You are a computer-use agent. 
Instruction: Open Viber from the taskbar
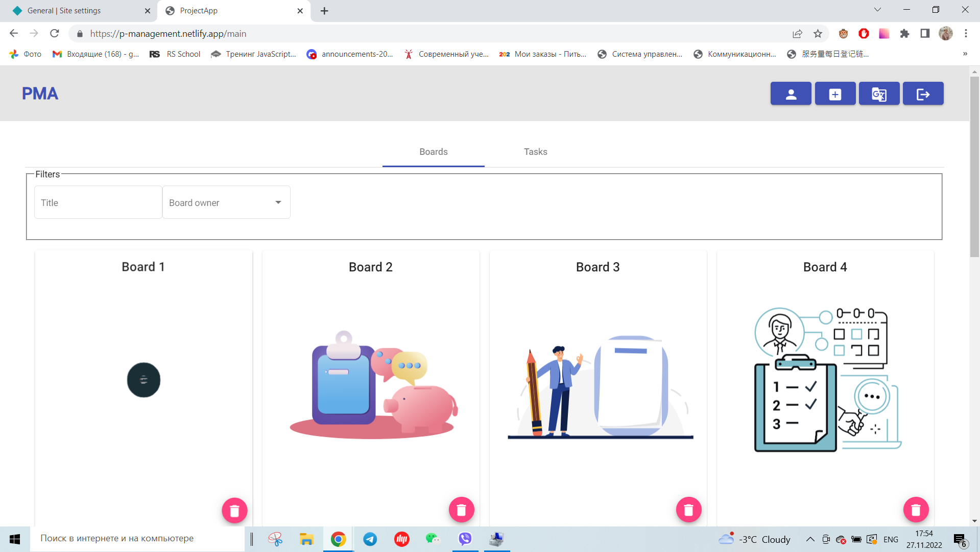[x=465, y=539]
